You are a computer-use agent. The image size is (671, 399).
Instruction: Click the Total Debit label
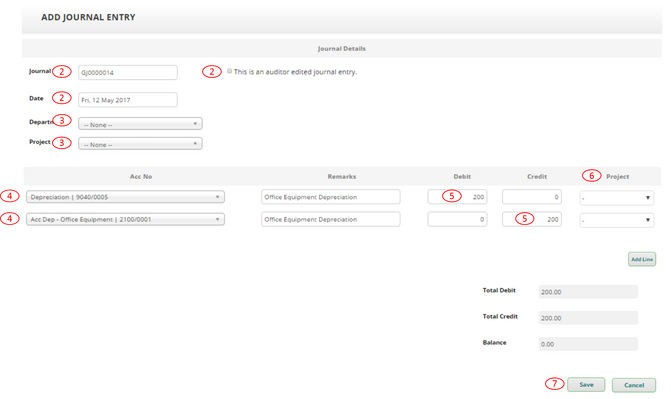[499, 290]
